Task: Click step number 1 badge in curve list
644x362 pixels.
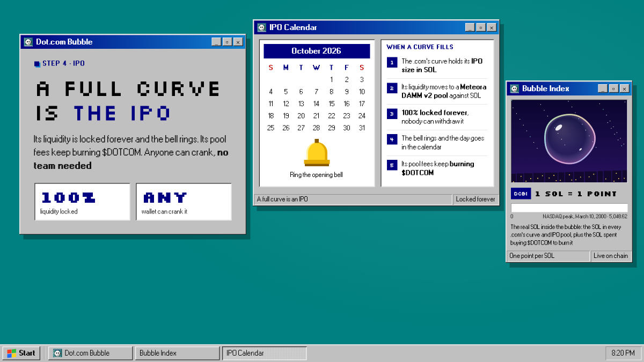Action: pyautogui.click(x=392, y=63)
